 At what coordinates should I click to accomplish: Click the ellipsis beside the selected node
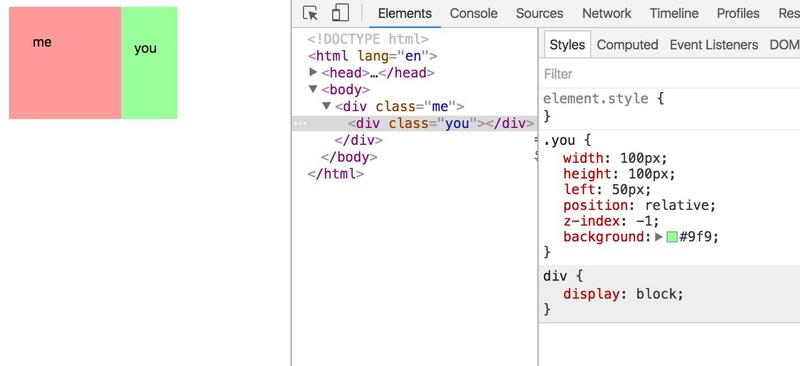(300, 124)
